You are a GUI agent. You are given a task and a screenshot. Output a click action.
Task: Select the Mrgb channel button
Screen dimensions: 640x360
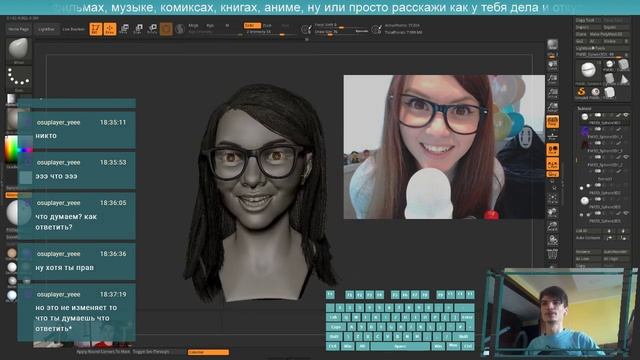[x=193, y=26]
